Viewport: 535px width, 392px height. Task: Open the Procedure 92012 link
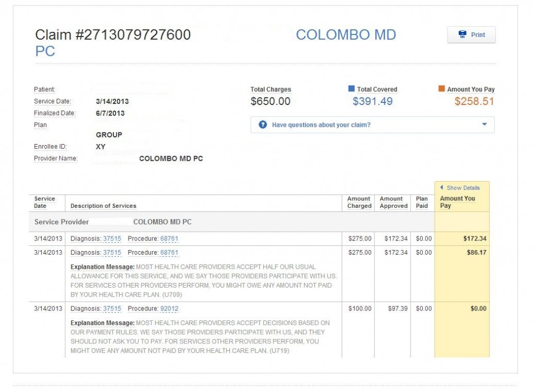tap(169, 309)
